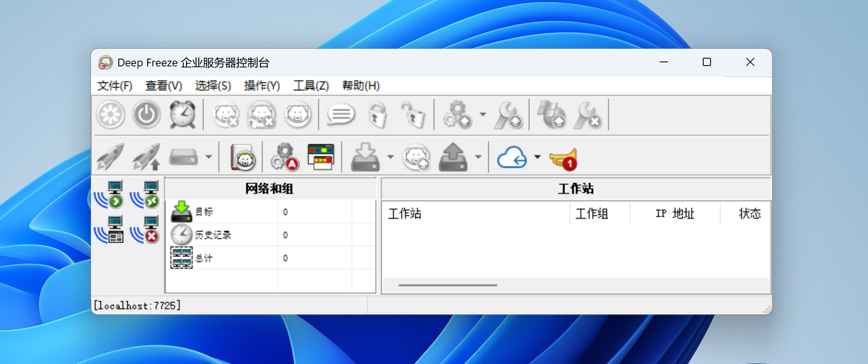This screenshot has width=868, height=364.
Task: Click the blue cloud with arrow icon
Action: pos(512,157)
